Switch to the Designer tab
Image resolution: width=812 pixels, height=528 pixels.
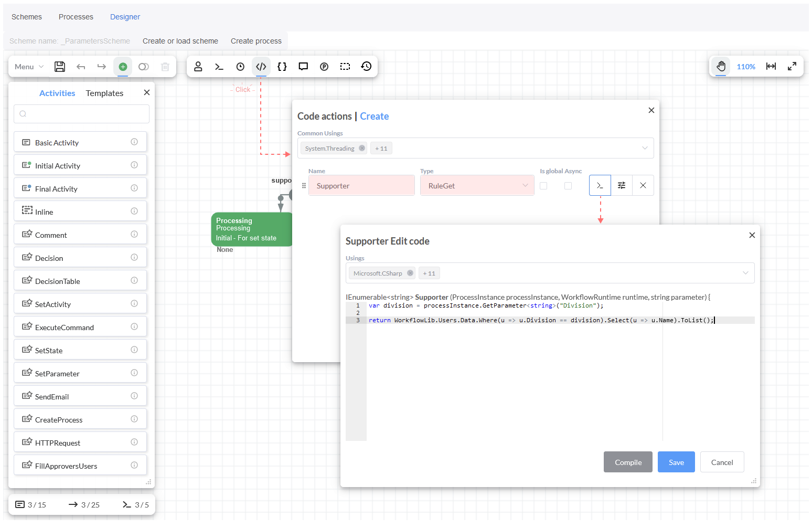click(x=125, y=17)
